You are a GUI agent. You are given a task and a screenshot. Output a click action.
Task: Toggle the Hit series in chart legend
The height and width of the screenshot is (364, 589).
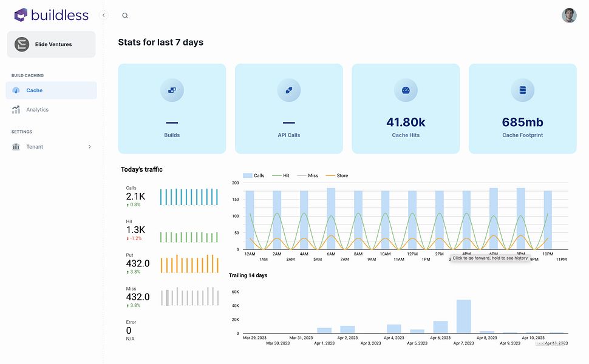pyautogui.click(x=281, y=175)
